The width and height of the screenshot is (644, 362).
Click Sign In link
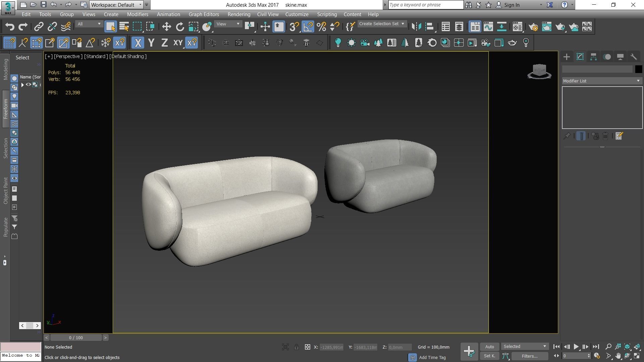click(x=512, y=5)
